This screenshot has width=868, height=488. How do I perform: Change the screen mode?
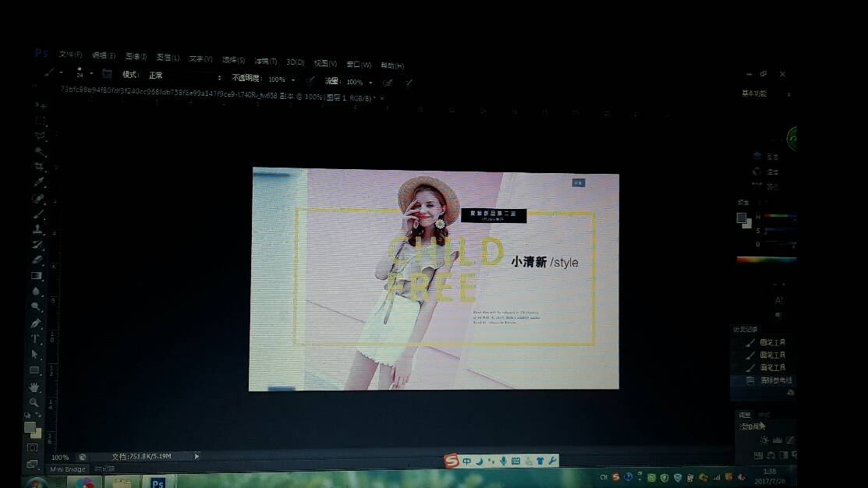click(32, 464)
